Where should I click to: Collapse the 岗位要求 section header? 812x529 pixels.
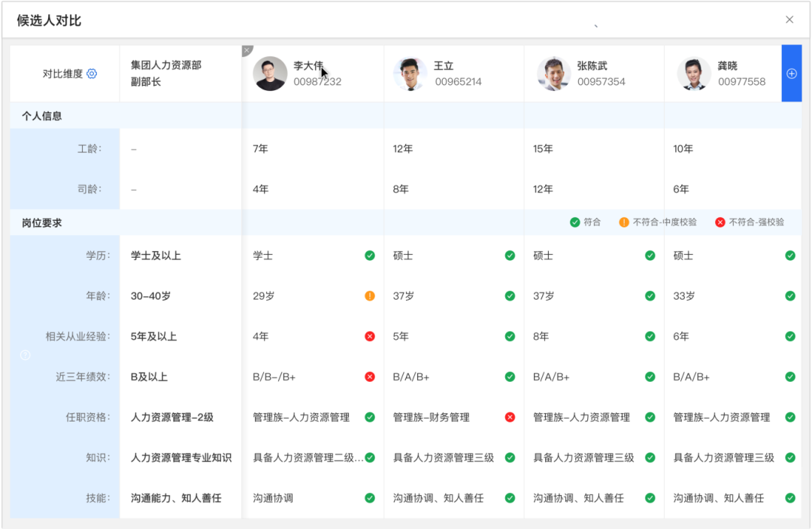(x=42, y=223)
